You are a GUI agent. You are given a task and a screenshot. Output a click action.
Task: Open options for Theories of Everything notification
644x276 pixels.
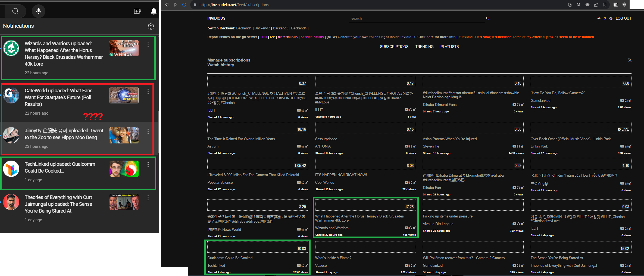pyautogui.click(x=148, y=198)
